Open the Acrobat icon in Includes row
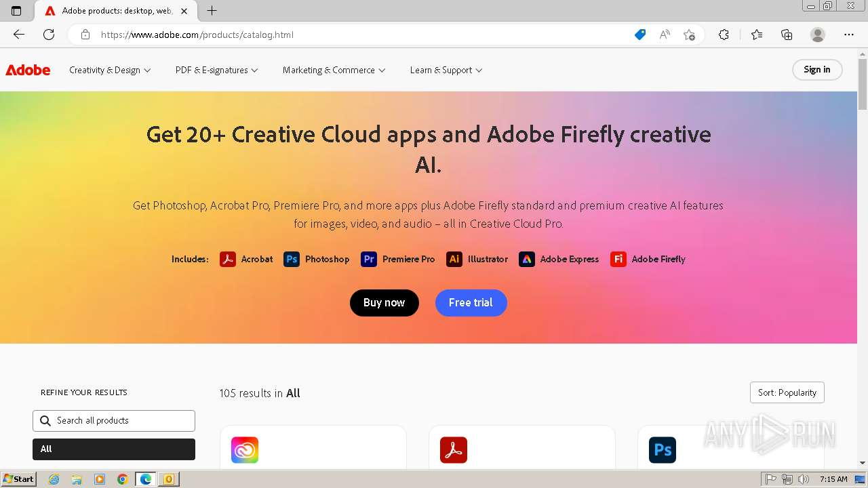868x488 pixels. (228, 259)
